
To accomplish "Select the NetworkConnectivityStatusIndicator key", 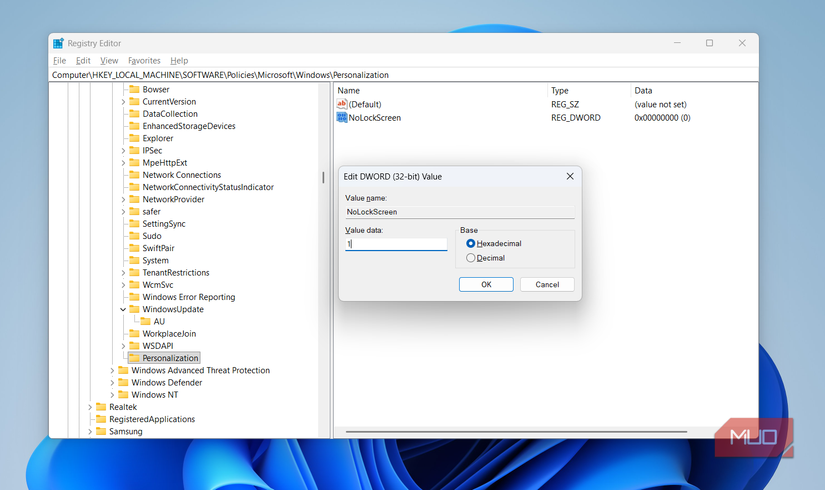I will [x=208, y=187].
